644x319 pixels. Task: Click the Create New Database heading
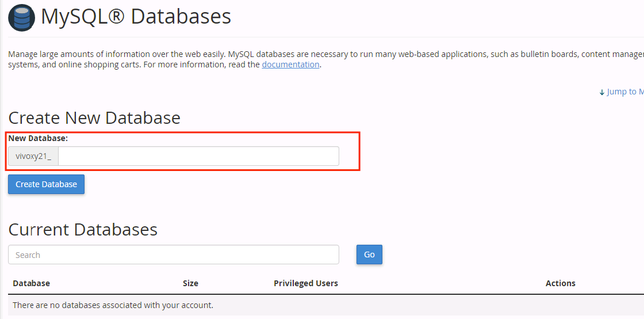coord(94,118)
